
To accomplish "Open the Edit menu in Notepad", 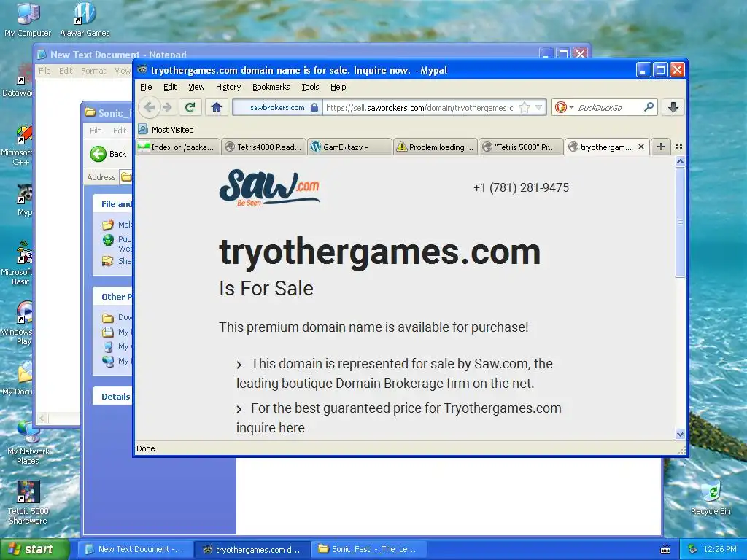I will tap(66, 71).
